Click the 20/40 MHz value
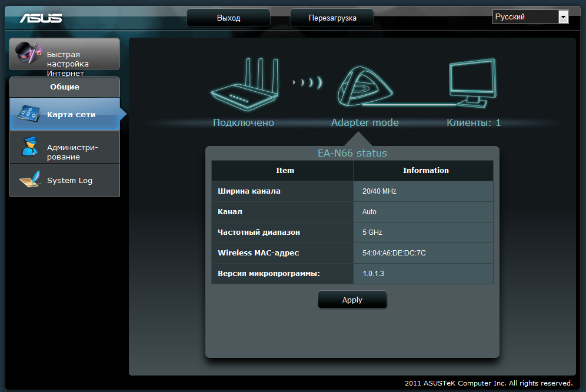This screenshot has height=392, width=586. [379, 191]
